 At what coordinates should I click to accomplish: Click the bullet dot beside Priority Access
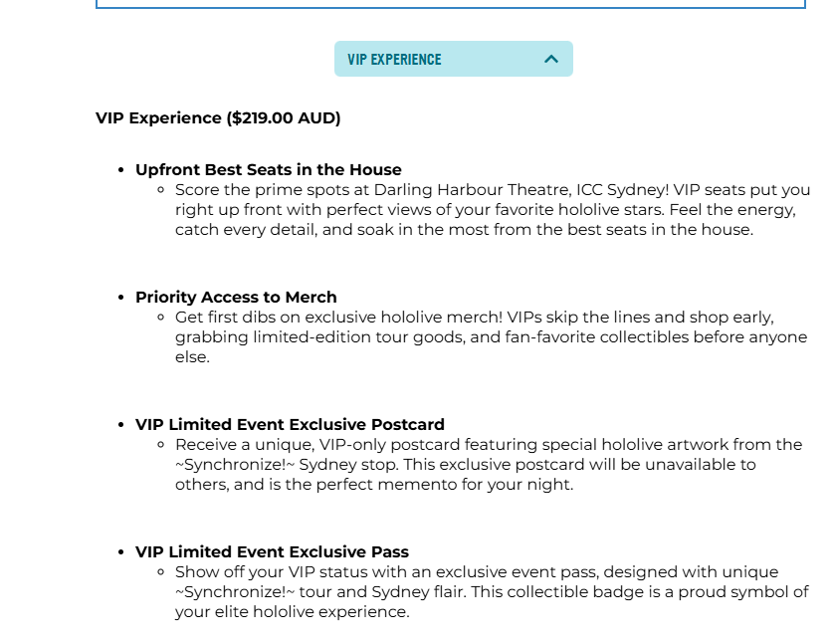[121, 298]
